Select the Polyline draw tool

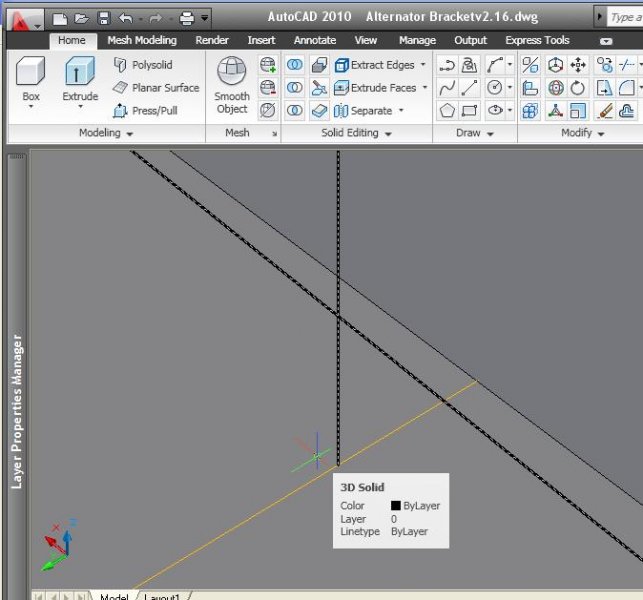click(x=447, y=65)
